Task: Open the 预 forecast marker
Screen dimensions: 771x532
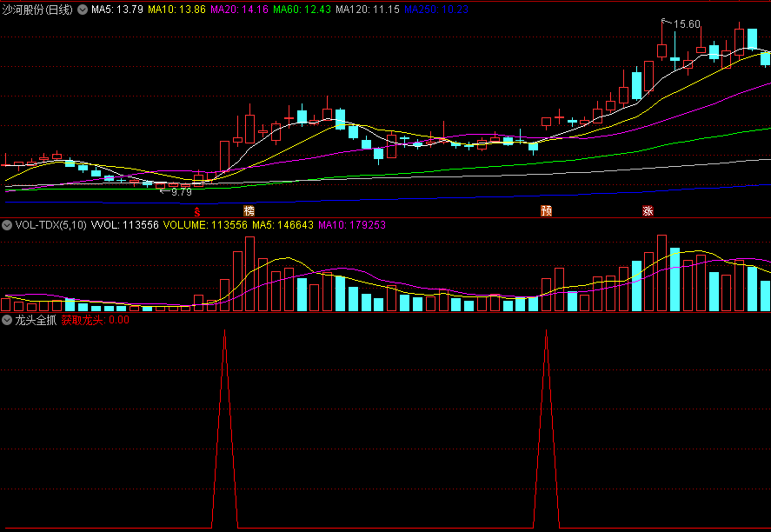Action: pyautogui.click(x=546, y=211)
